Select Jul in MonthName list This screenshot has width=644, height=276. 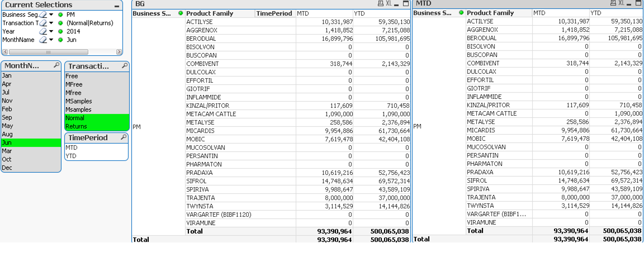[x=31, y=92]
